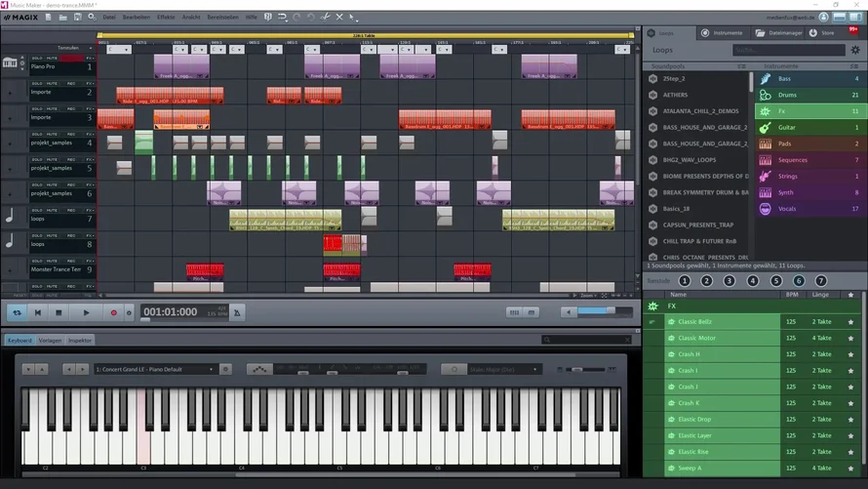Select pitch level 3 button

tap(730, 280)
